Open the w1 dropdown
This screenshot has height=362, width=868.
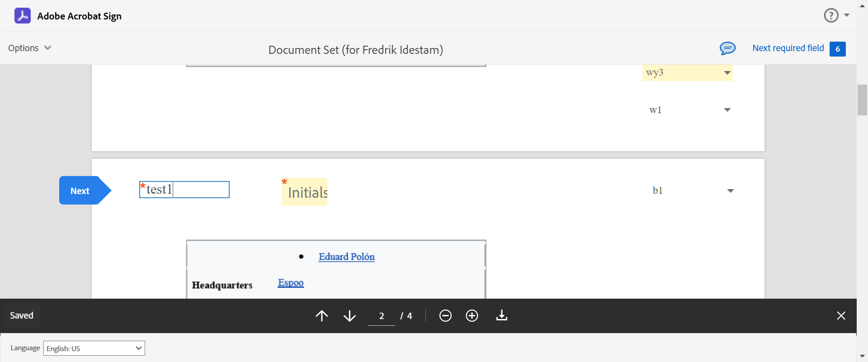[689, 110]
